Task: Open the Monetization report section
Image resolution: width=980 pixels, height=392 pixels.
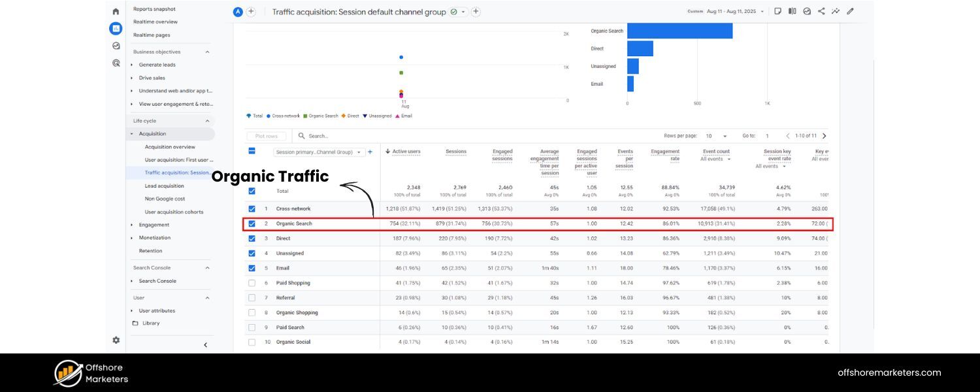Action: pos(154,238)
